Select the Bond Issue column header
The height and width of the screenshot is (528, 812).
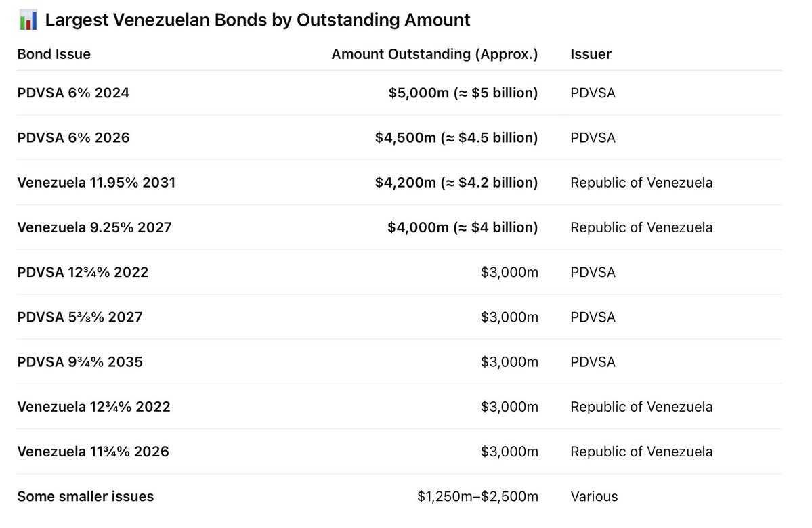click(54, 54)
